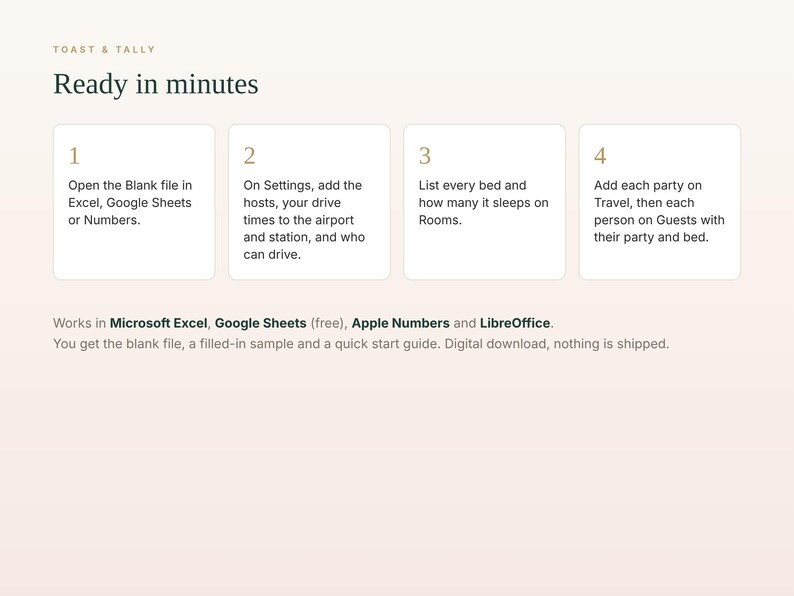Image resolution: width=794 pixels, height=596 pixels.
Task: Click the bold LibreOffice text
Action: 515,323
